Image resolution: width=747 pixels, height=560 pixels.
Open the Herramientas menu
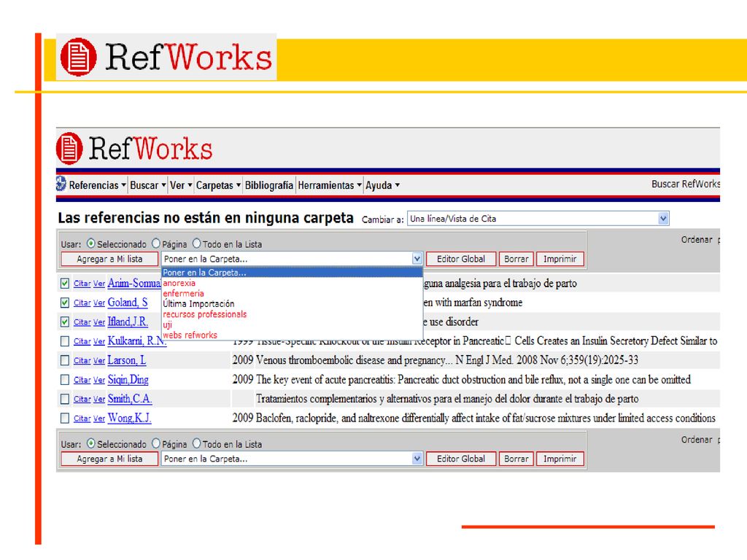330,185
